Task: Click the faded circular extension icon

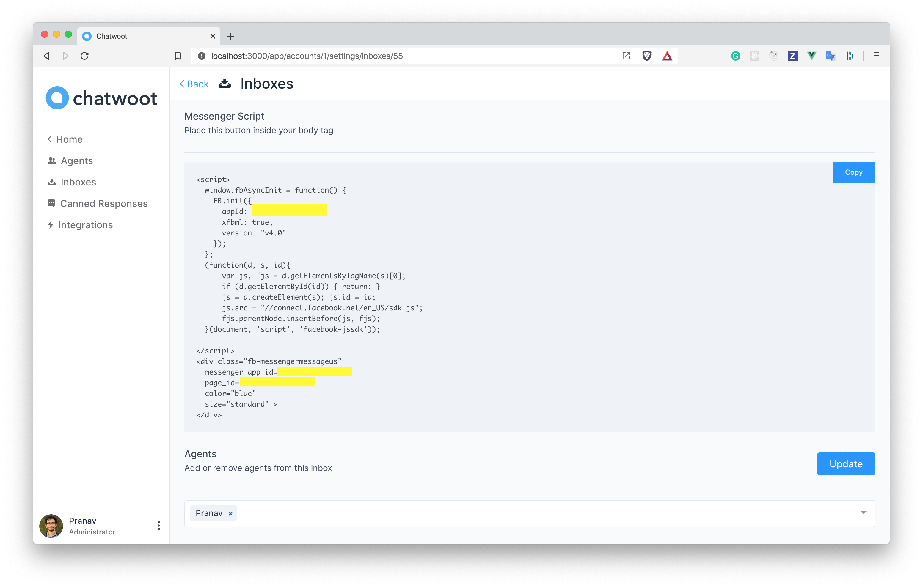Action: click(773, 56)
